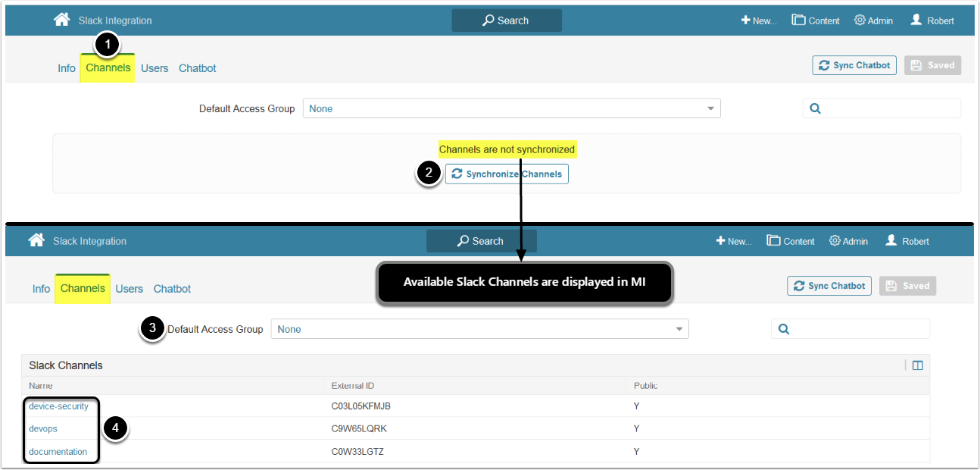980x470 pixels.
Task: Click the home icon in the top header
Action: pos(62,20)
